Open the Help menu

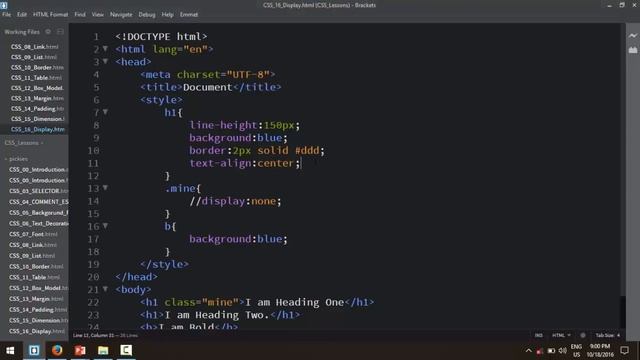tap(167, 14)
